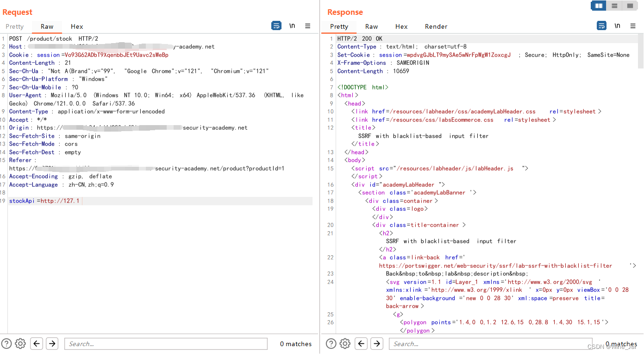Switch Response view to Pretty tab
This screenshot has width=644, height=354.
pyautogui.click(x=339, y=26)
